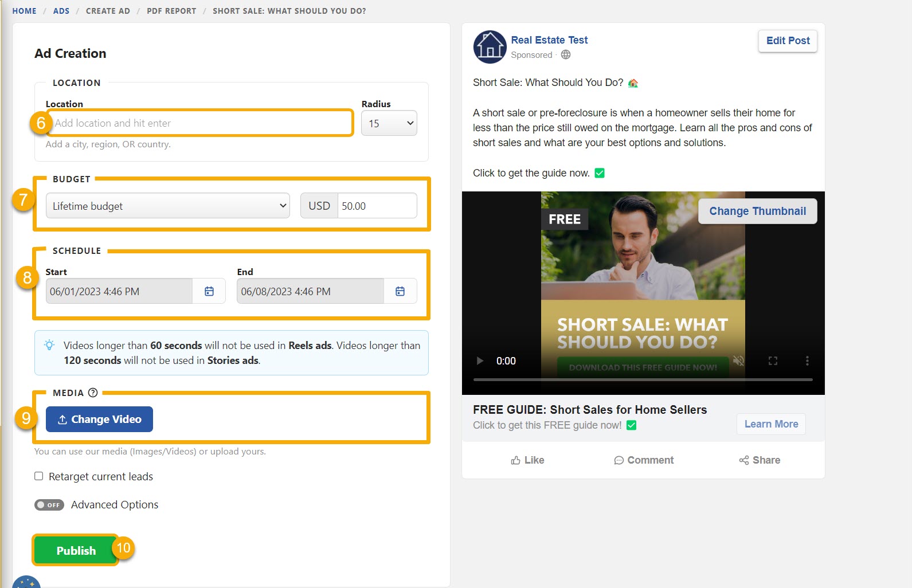
Task: Click the Advanced Options label
Action: (115, 505)
